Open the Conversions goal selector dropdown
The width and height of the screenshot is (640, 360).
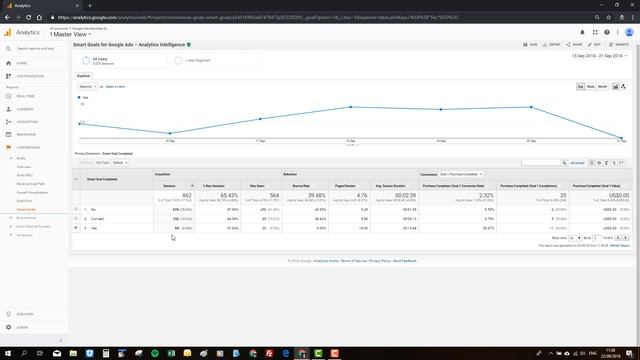461,174
